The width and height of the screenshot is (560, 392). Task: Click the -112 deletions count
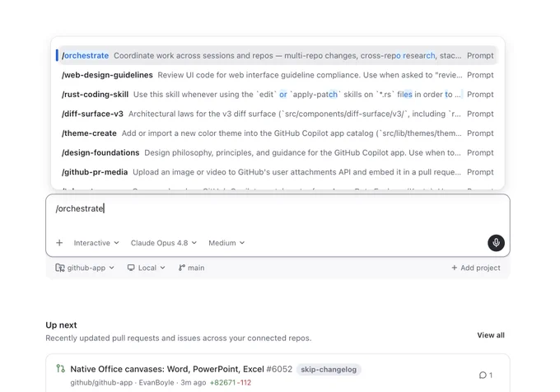[244, 382]
